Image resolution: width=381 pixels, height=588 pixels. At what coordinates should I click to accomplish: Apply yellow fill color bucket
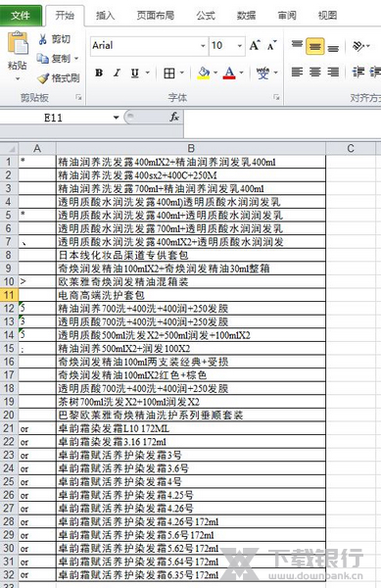pos(204,73)
